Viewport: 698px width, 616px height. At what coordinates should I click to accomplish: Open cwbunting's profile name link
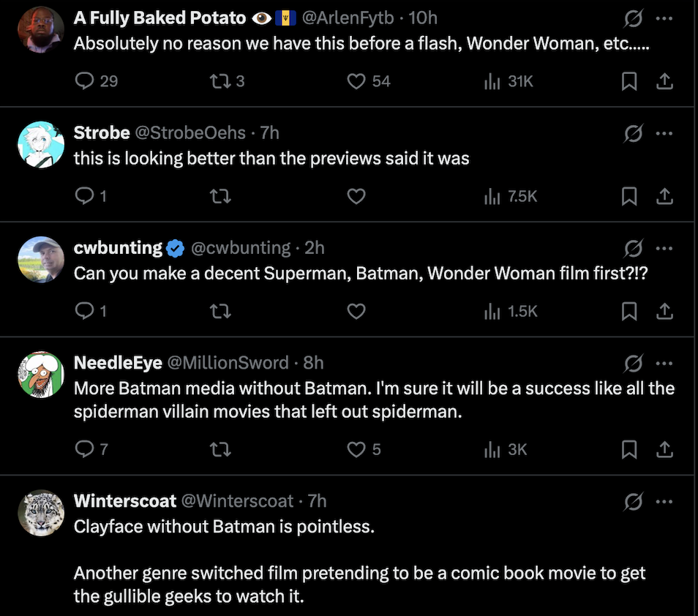click(118, 248)
